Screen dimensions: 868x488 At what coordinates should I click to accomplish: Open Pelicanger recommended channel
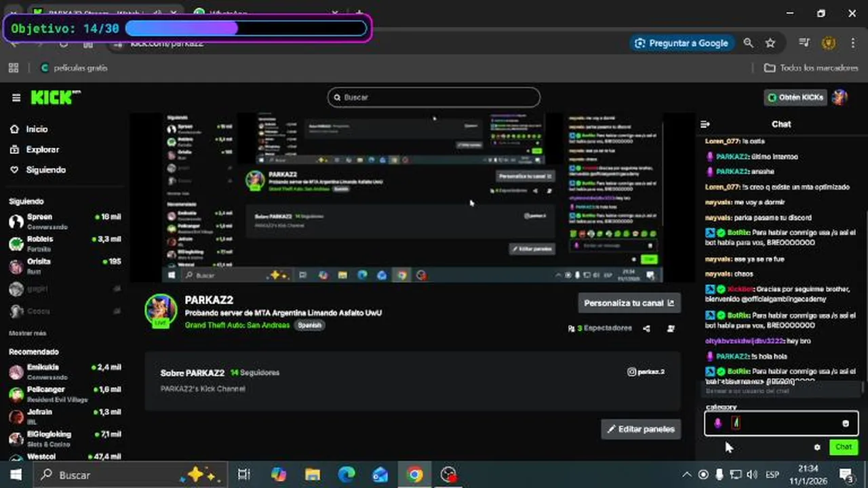(x=65, y=394)
